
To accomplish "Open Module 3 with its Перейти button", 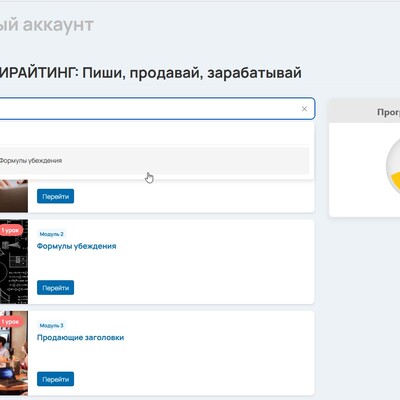I will 55,379.
